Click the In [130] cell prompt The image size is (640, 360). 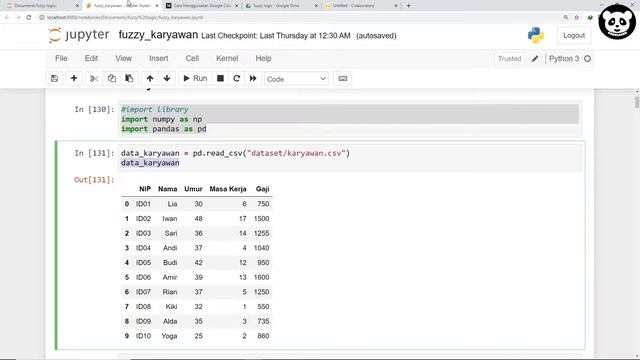pyautogui.click(x=94, y=109)
